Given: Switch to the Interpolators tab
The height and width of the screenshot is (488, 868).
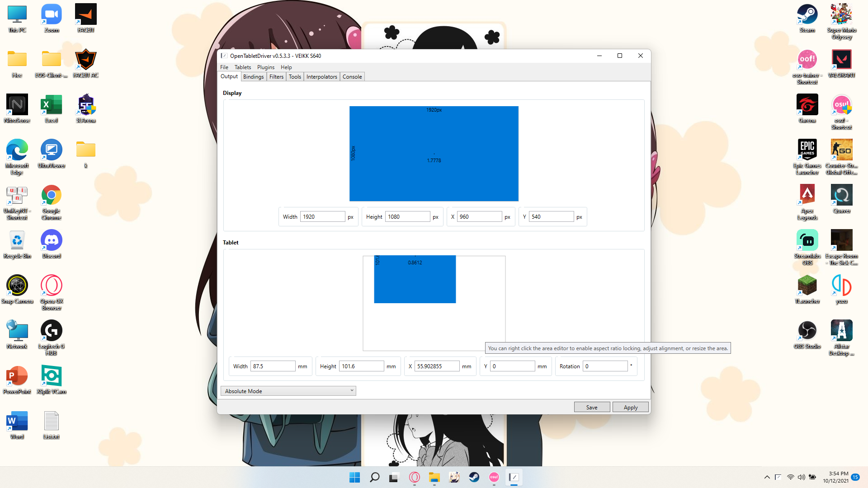Looking at the screenshot, I should click(x=321, y=77).
